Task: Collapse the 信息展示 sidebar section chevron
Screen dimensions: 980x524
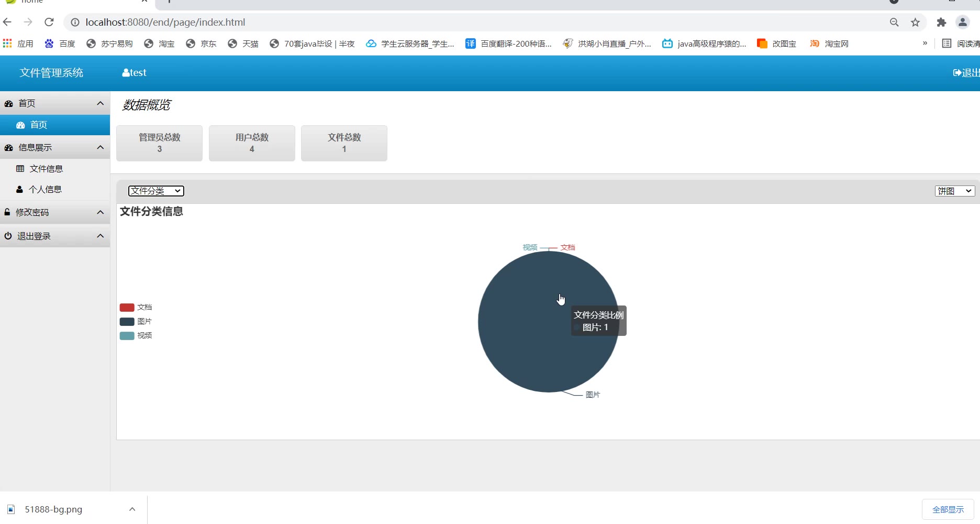Action: pyautogui.click(x=100, y=147)
